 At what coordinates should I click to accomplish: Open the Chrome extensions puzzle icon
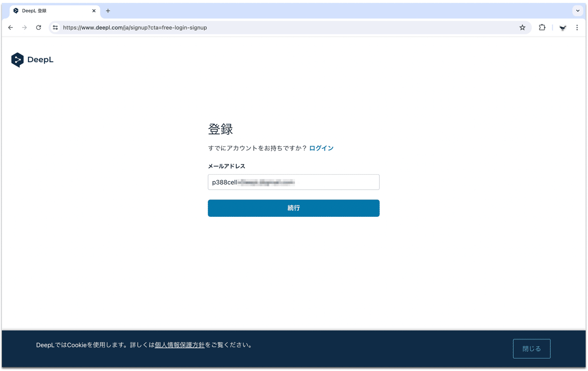coord(542,27)
